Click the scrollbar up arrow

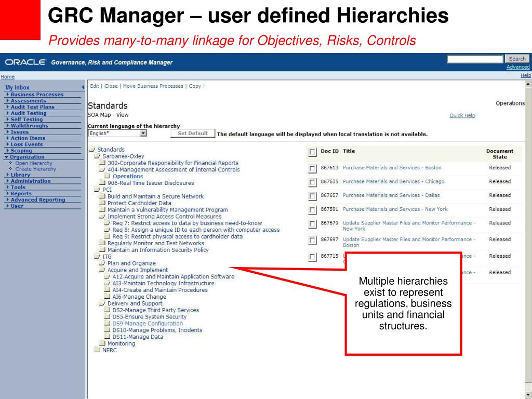[x=528, y=83]
